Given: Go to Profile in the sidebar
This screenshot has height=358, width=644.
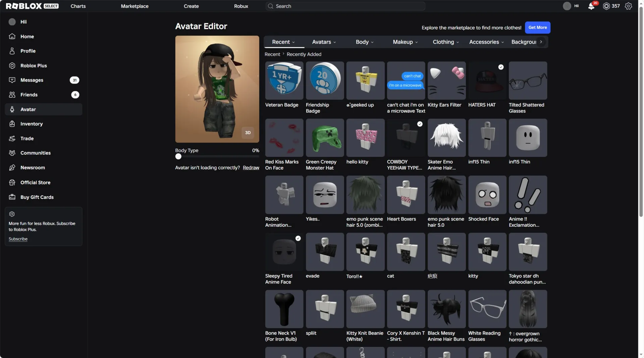Looking at the screenshot, I should click(x=44, y=51).
